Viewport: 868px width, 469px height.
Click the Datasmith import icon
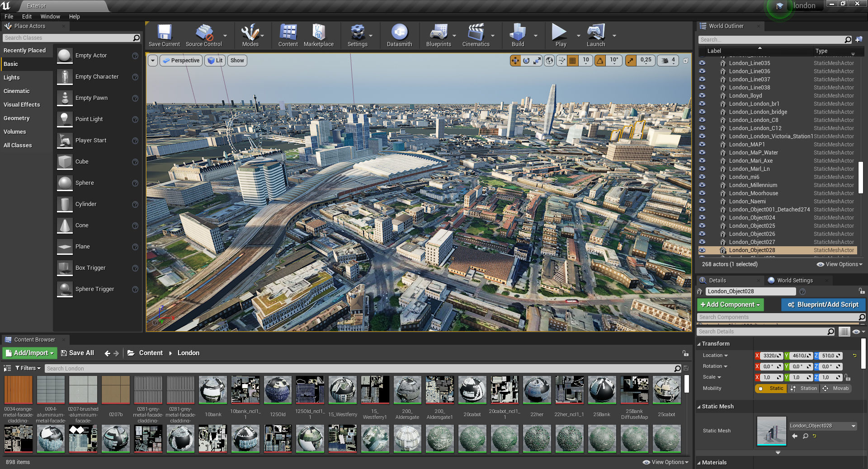click(x=399, y=35)
